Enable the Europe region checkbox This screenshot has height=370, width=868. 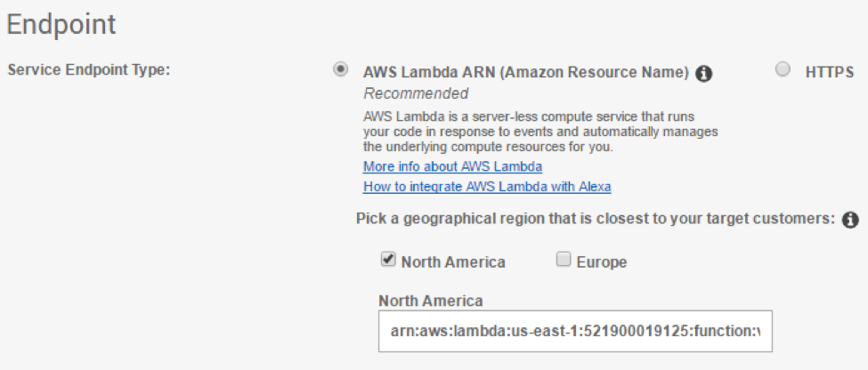click(x=564, y=260)
